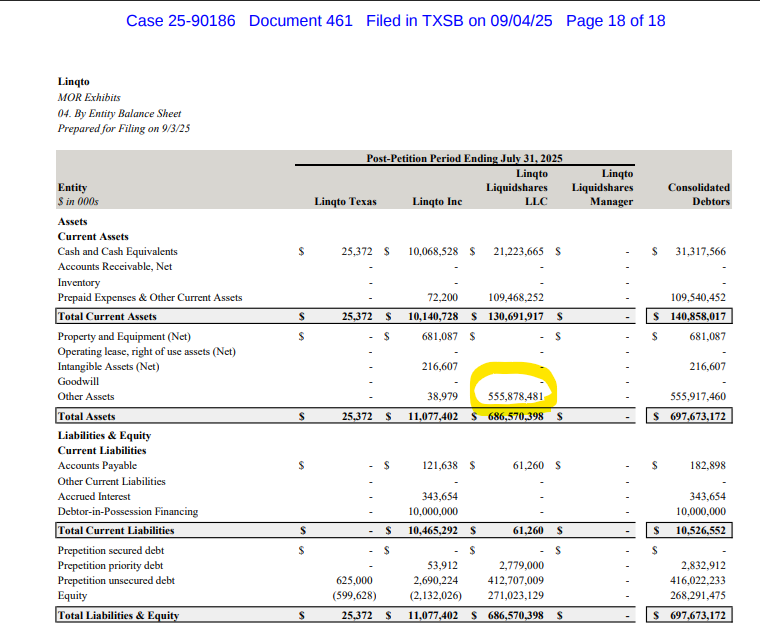Click the Filed in TXSB on 09/04/25 text
Screen dimensions: 760x632
pos(459,21)
